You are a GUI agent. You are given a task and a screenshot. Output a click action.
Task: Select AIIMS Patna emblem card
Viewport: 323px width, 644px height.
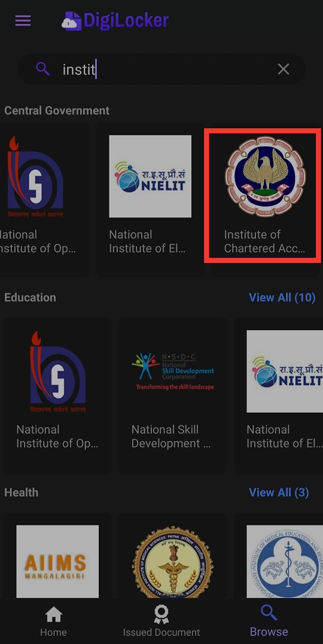point(173,555)
